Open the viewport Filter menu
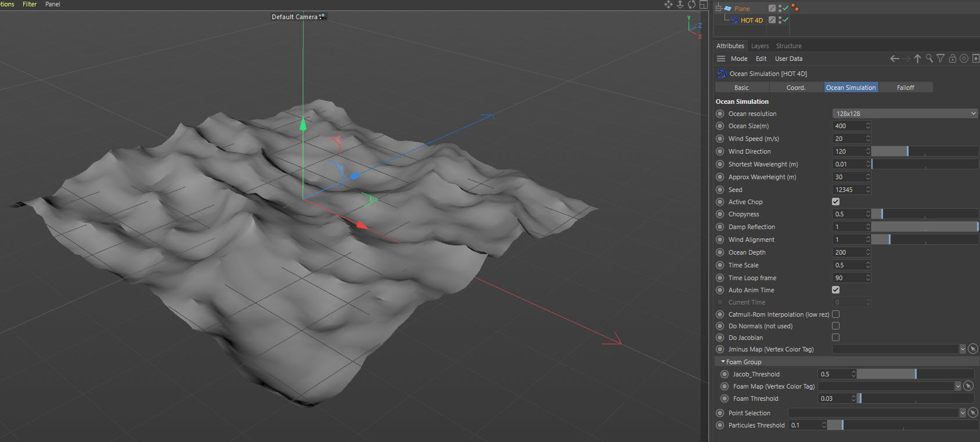The height and width of the screenshot is (442, 980). coord(30,4)
